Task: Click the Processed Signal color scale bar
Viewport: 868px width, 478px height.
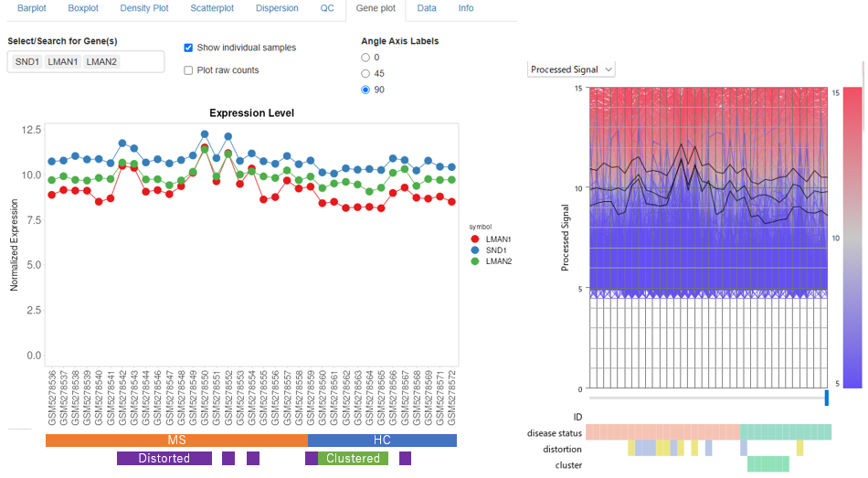Action: [x=852, y=237]
